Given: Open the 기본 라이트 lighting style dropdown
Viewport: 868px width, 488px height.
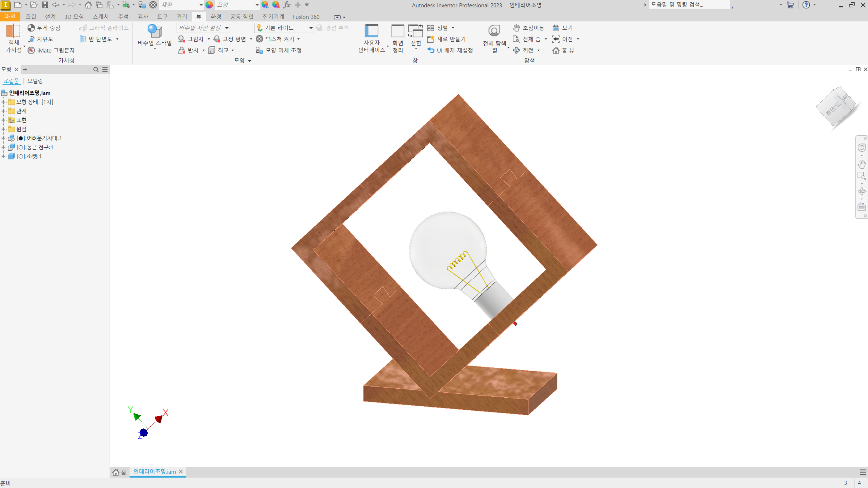Looking at the screenshot, I should 284,28.
